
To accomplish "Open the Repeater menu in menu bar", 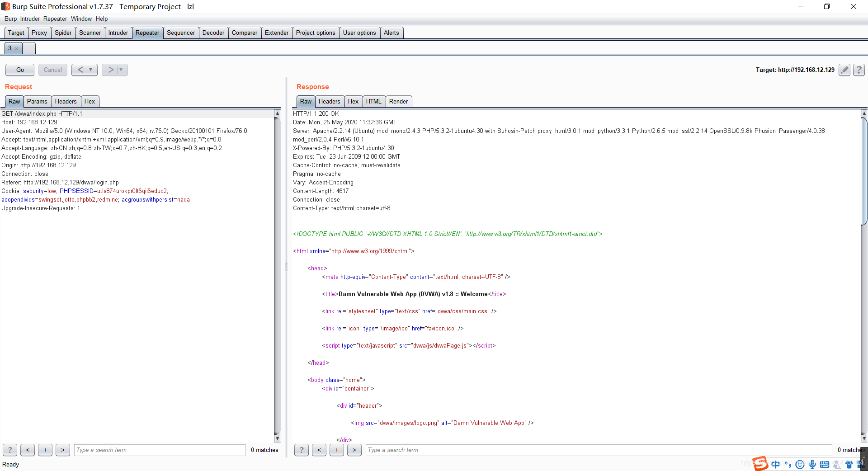I will click(55, 19).
